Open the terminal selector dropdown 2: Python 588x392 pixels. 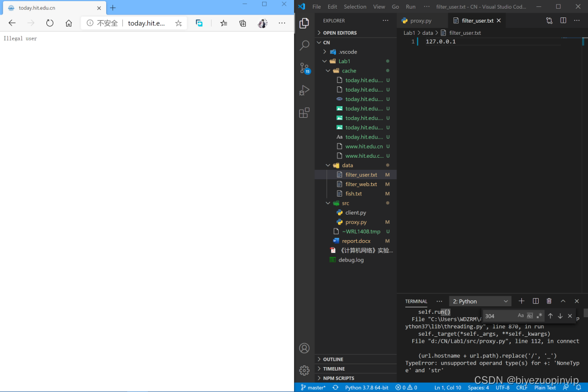(x=480, y=301)
